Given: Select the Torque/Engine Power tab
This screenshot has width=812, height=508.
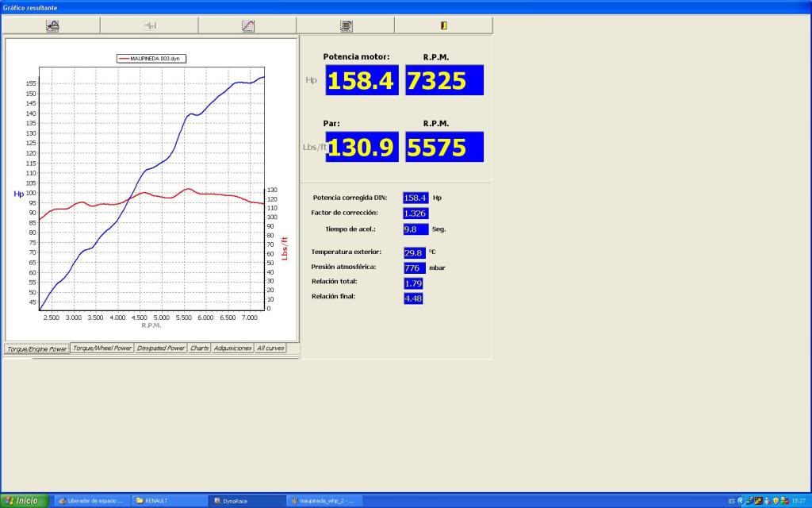Looking at the screenshot, I should (37, 348).
